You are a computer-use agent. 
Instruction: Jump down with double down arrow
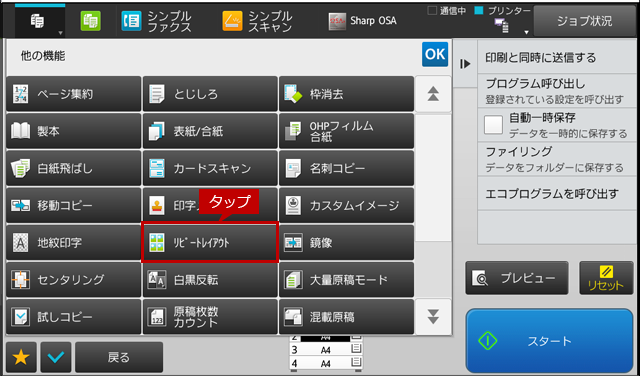[x=433, y=316]
